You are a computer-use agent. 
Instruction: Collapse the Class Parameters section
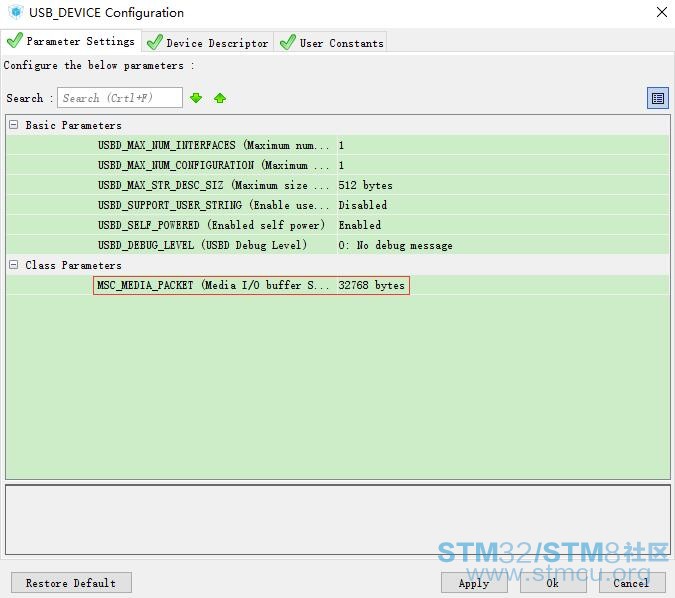tap(14, 265)
